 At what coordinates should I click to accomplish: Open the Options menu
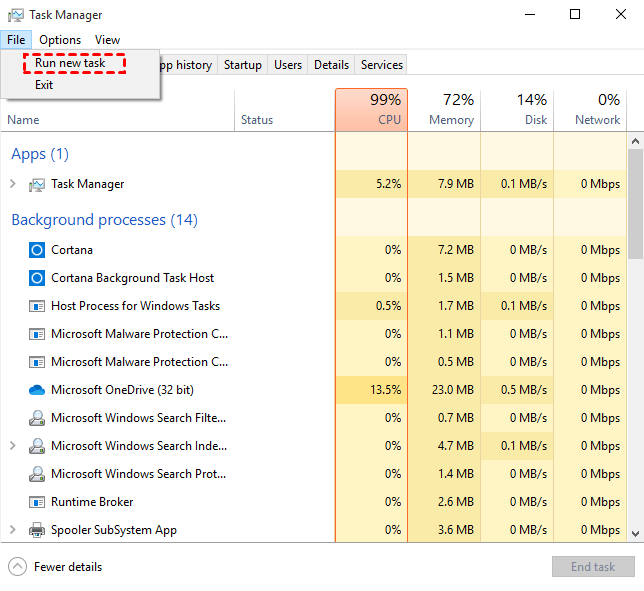point(60,40)
